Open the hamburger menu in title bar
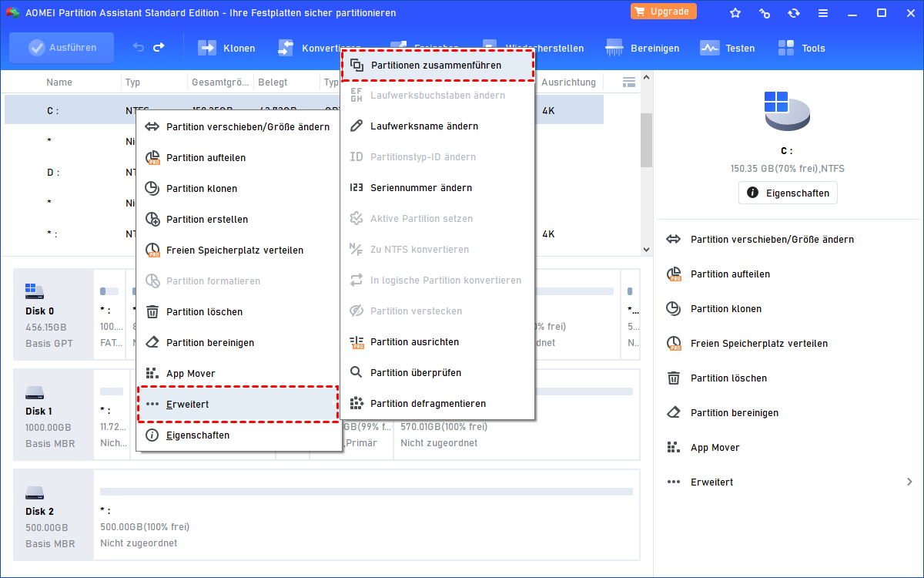The width and height of the screenshot is (924, 578). click(x=822, y=13)
